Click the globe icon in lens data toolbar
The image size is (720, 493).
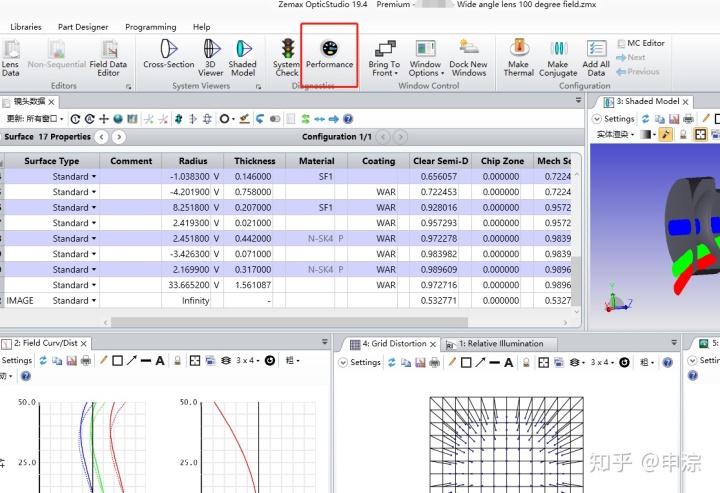[x=118, y=119]
